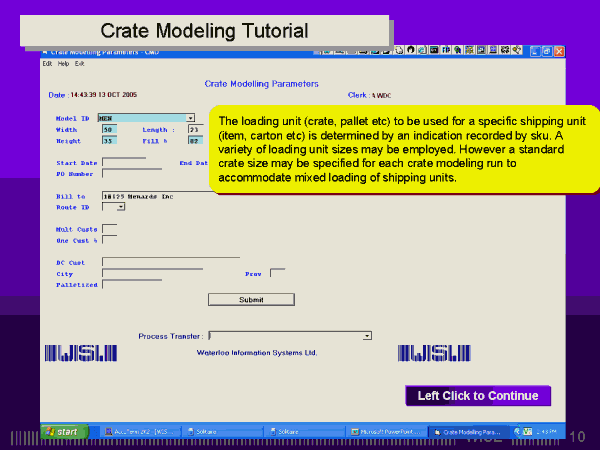Select the Height input field

tap(108, 140)
